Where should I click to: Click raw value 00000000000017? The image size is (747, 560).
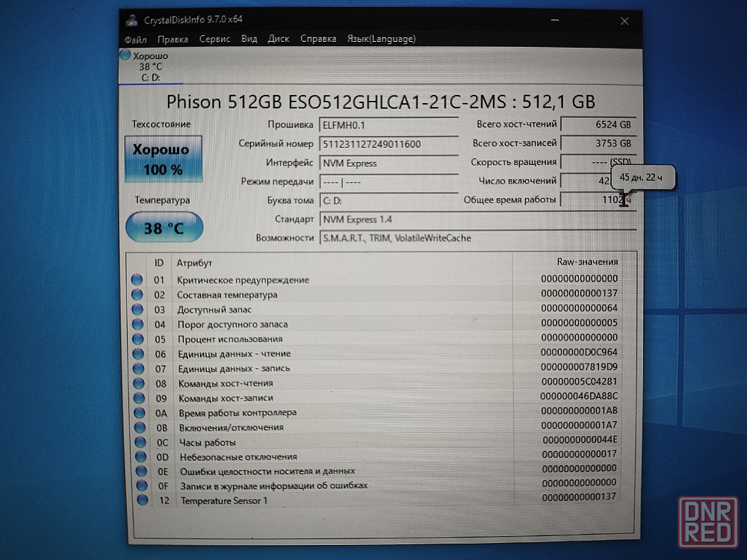pos(580,454)
